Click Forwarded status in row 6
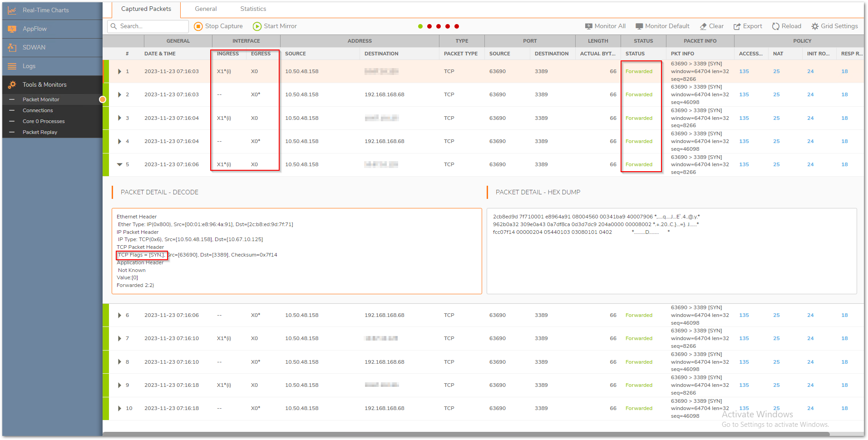The height and width of the screenshot is (440, 868). point(639,315)
